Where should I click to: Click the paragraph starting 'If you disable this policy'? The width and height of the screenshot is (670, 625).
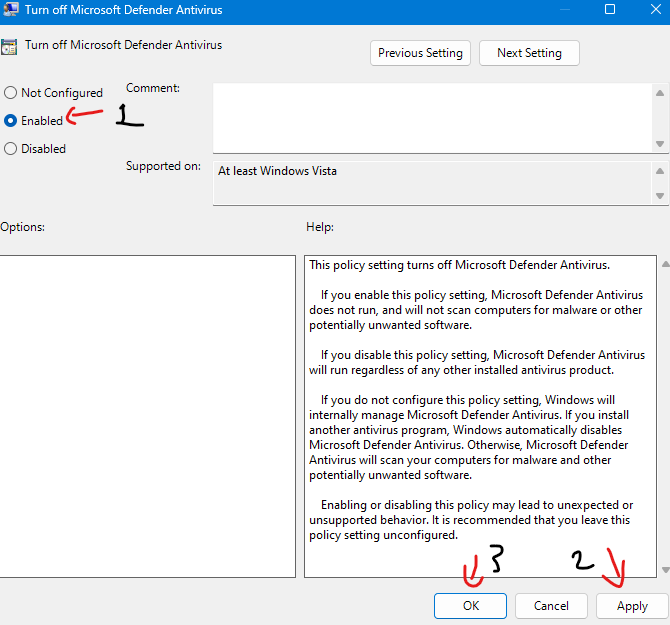coord(477,362)
